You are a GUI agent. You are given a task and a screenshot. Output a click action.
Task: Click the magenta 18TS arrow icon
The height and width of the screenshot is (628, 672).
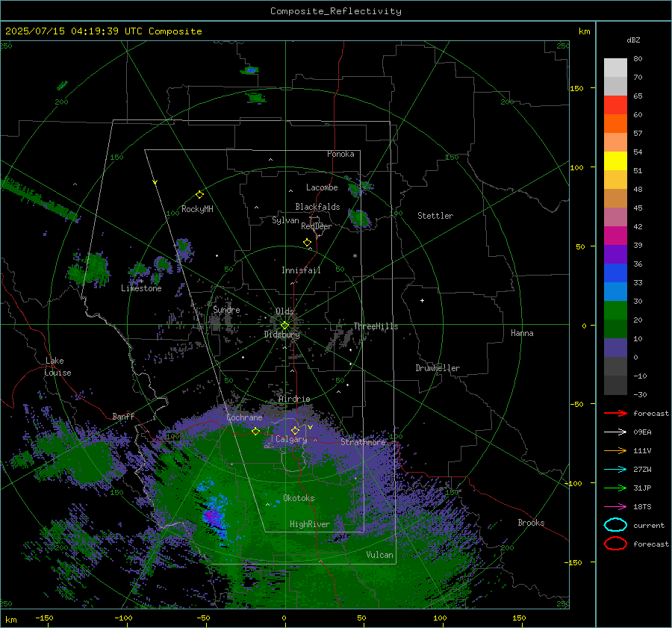click(x=615, y=507)
